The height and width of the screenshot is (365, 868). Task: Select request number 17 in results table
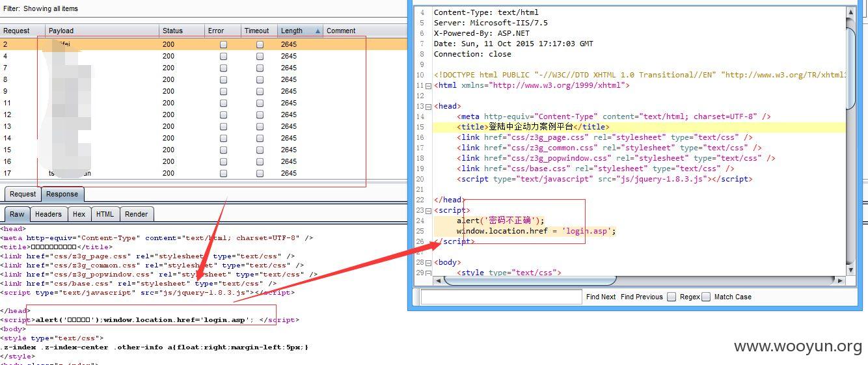coord(7,173)
